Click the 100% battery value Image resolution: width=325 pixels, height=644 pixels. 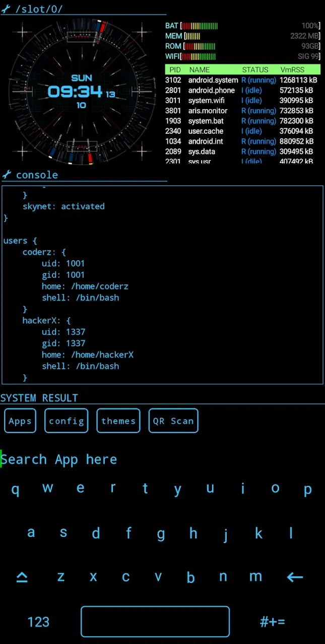coord(310,26)
